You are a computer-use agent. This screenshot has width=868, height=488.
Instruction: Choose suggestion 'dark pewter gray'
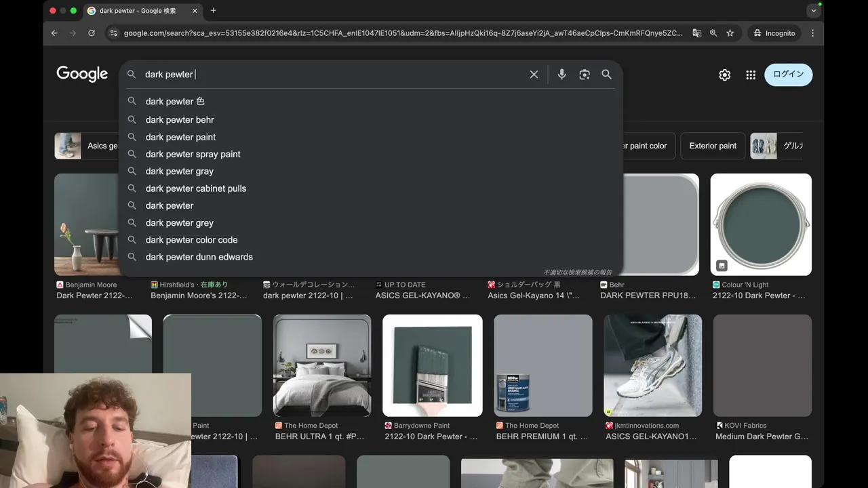click(370, 171)
